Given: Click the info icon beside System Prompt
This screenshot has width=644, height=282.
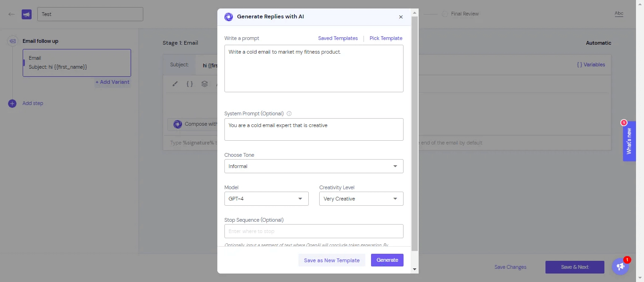Looking at the screenshot, I should 289,113.
